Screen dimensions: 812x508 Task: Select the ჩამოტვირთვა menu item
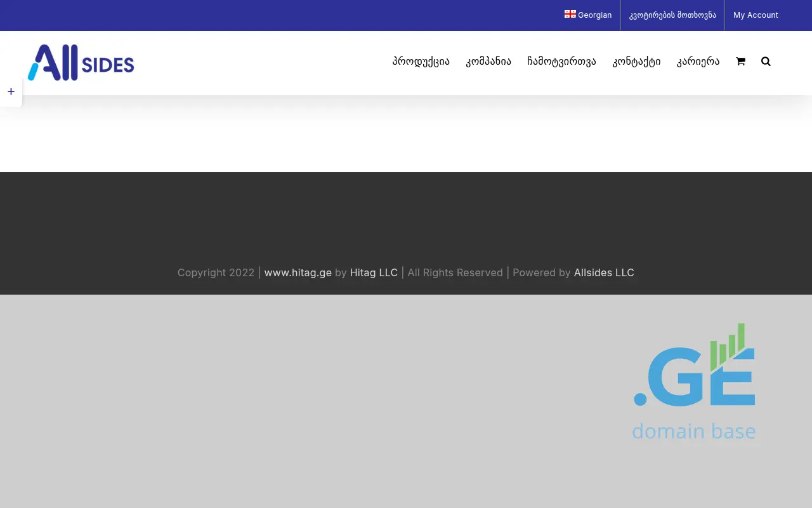561,62
